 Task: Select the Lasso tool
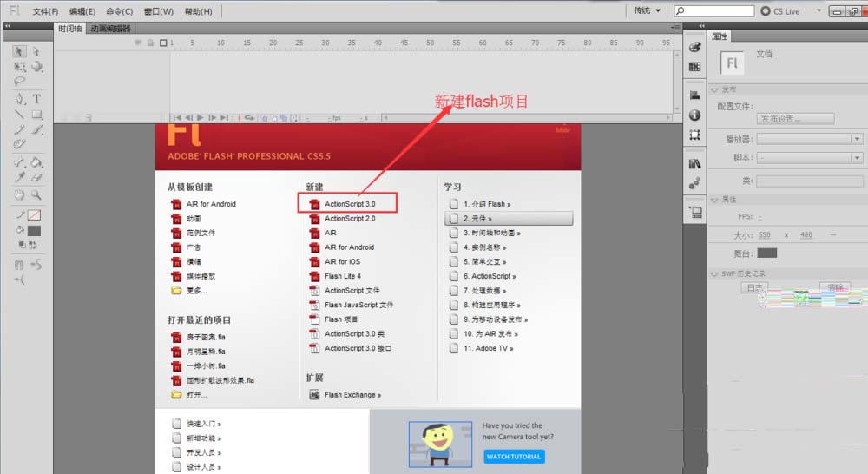[19, 82]
